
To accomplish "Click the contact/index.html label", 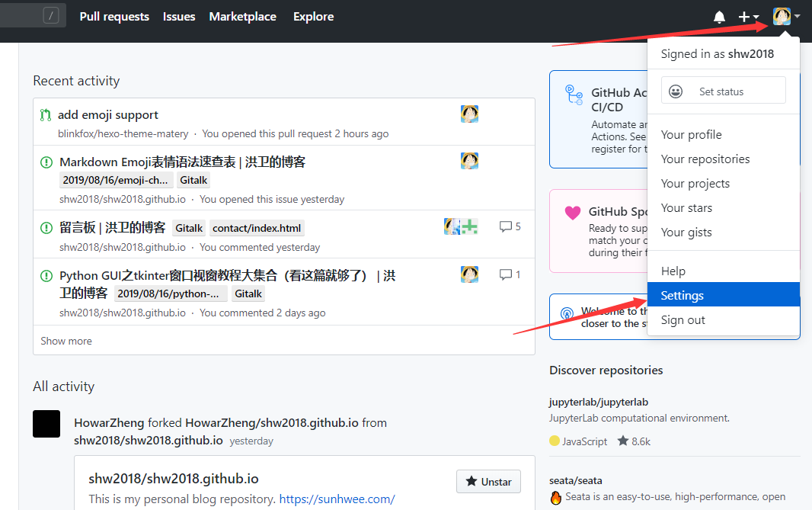I will coord(257,228).
